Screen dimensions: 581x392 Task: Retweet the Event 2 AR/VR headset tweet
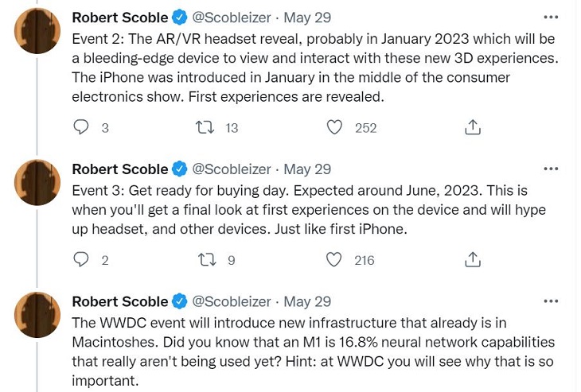(205, 127)
